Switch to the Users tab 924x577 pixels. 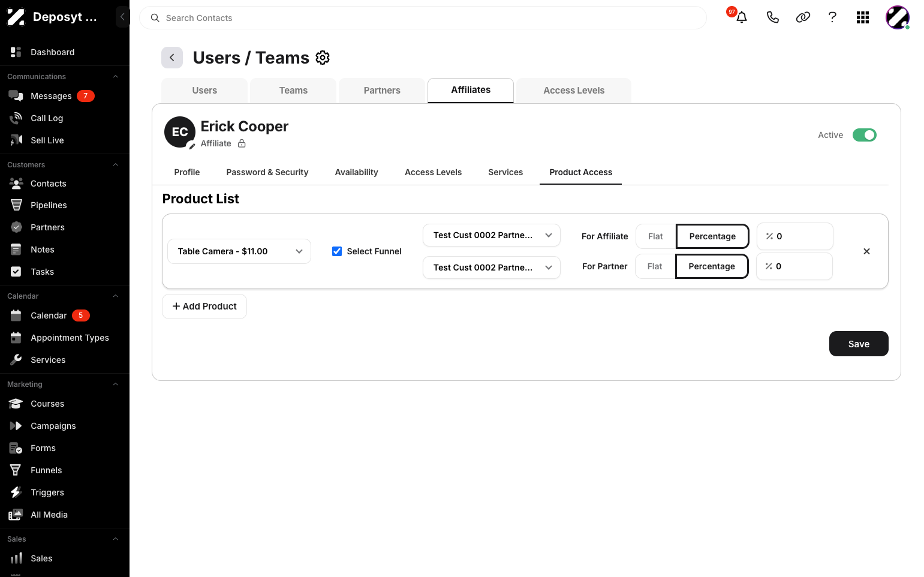coord(204,91)
